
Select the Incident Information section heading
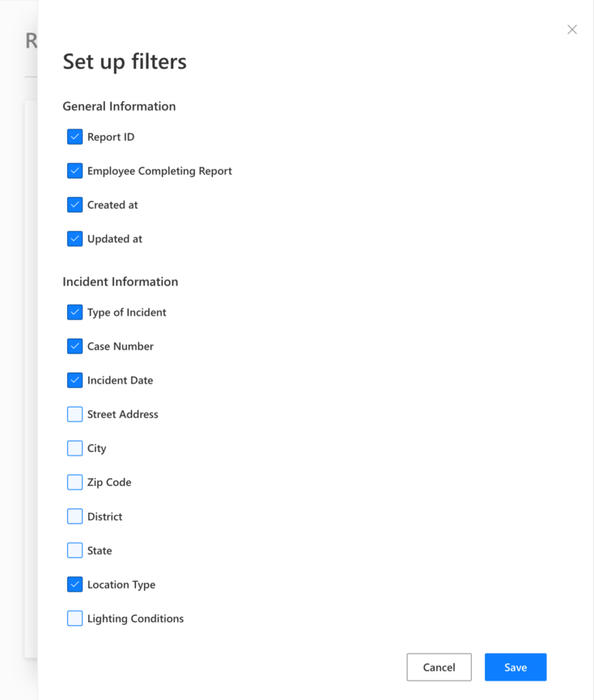click(121, 282)
